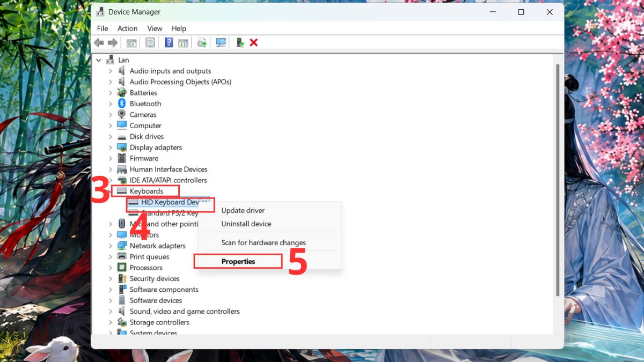Click the Show/Hide console tree toolbar icon
This screenshot has height=362, width=644.
[x=131, y=42]
